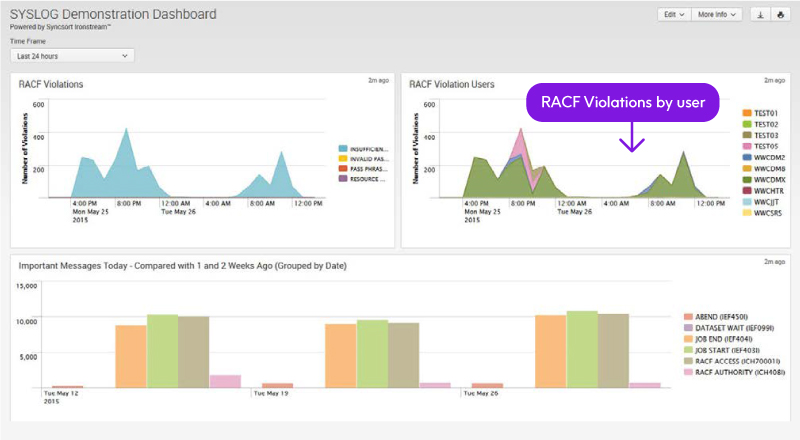Click the RACF Violation Users panel title
This screenshot has width=800, height=440.
pyautogui.click(x=452, y=84)
